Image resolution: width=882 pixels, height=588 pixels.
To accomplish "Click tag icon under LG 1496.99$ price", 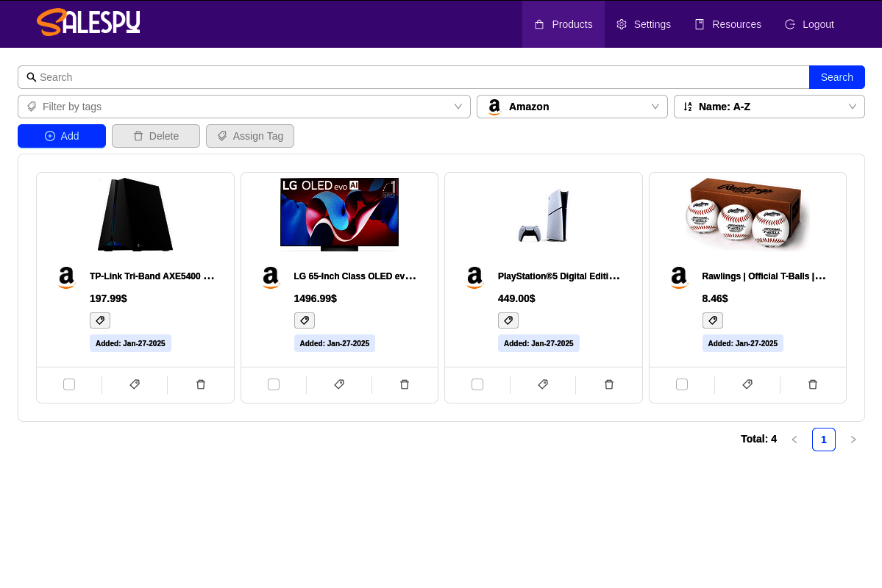I will point(305,320).
